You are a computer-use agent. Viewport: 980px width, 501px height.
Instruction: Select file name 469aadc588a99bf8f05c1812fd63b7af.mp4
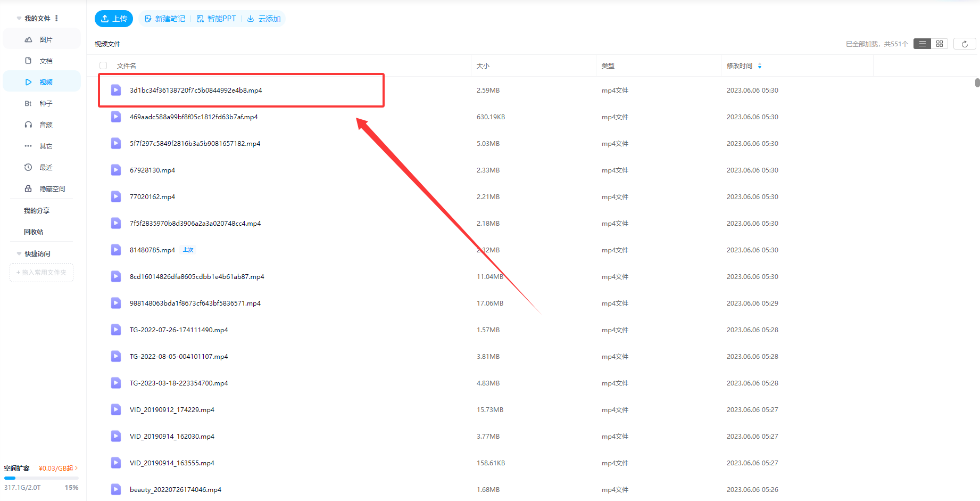coord(194,117)
